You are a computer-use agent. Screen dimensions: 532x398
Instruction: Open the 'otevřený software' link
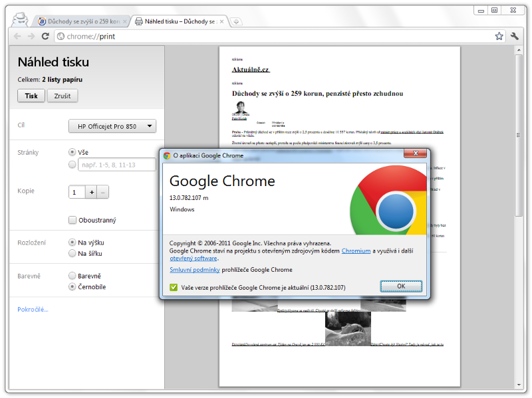pyautogui.click(x=194, y=258)
